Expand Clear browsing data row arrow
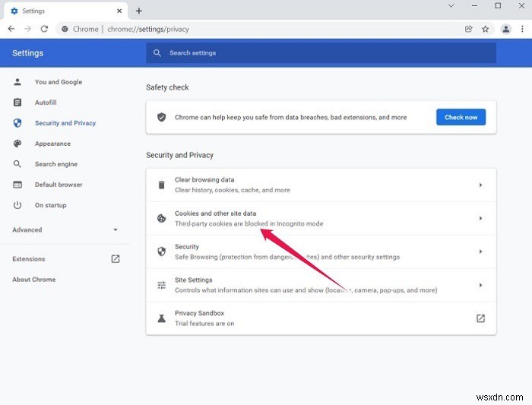Image resolution: width=532 pixels, height=405 pixels. pyautogui.click(x=480, y=185)
